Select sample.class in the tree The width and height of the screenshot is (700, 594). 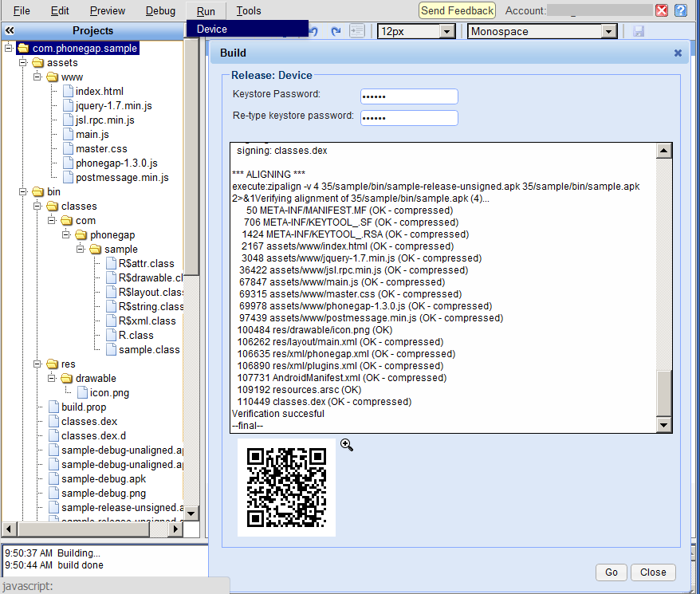149,350
